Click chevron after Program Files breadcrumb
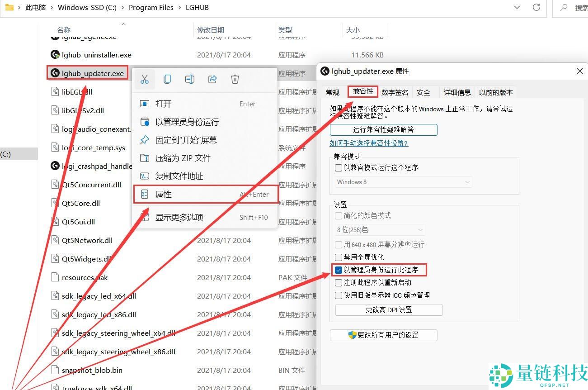 click(x=179, y=7)
